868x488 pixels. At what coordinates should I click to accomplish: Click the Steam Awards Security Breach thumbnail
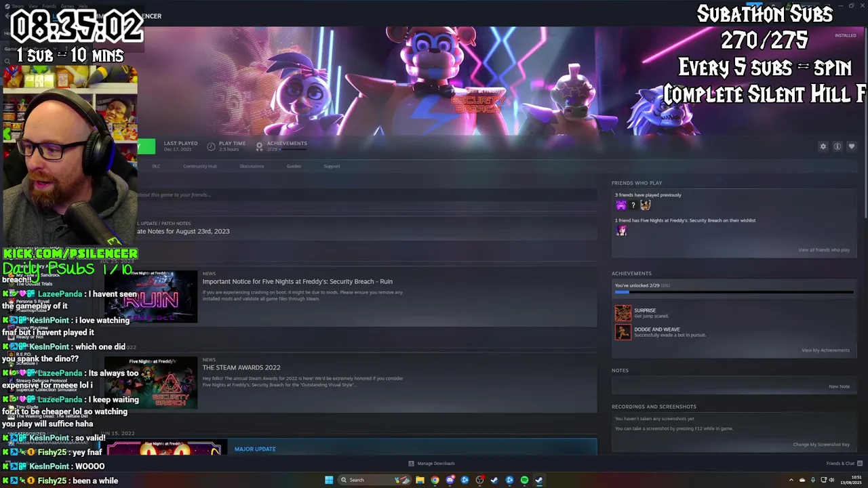[x=151, y=383]
